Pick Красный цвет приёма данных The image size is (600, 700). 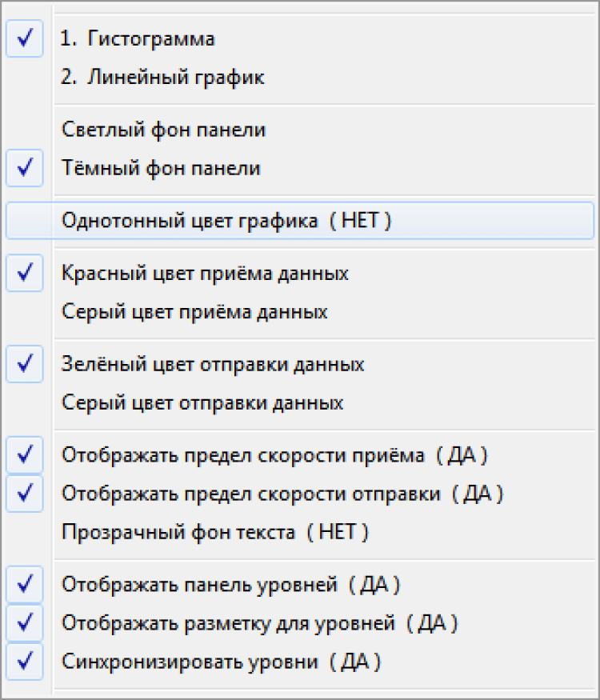[205, 273]
